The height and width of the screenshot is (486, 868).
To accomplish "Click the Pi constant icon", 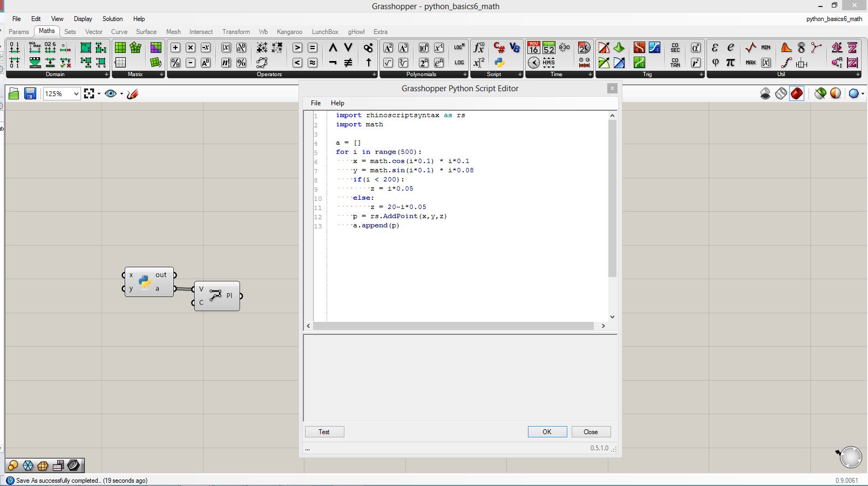I will (730, 63).
